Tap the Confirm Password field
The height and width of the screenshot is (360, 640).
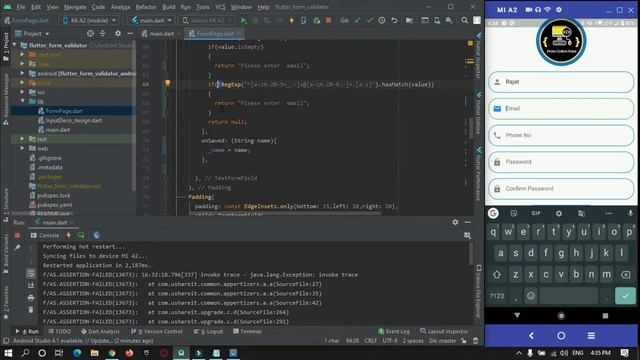(x=561, y=189)
